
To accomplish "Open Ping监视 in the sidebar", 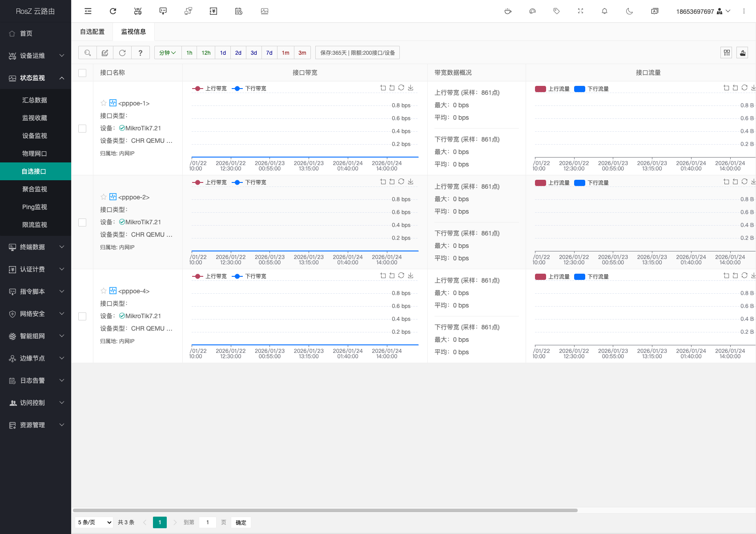I will 35,207.
